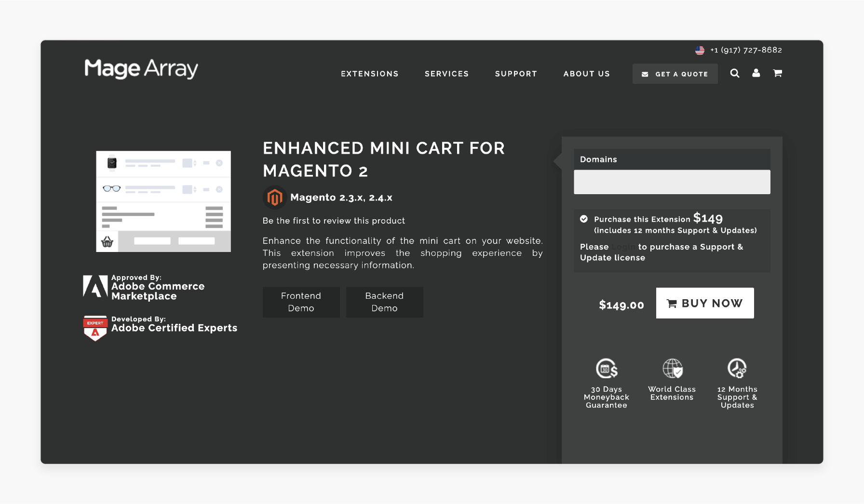The width and height of the screenshot is (864, 504).
Task: Click the Adobe Certified Expert badge
Action: pos(95,328)
